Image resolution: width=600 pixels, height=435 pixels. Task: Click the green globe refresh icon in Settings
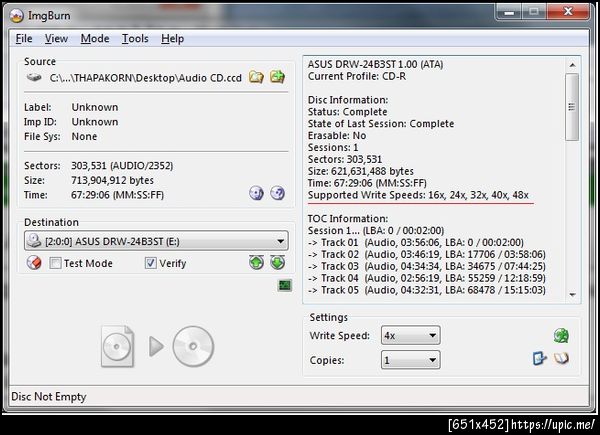tap(561, 336)
